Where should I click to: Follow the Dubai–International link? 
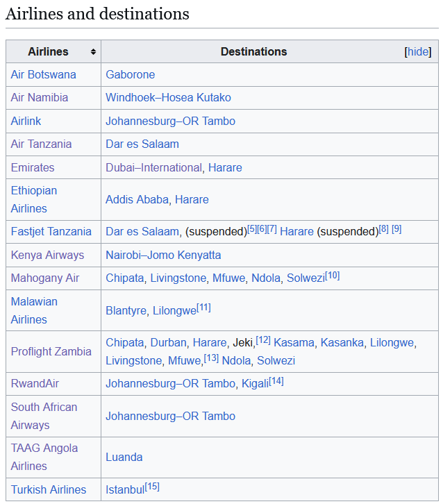153,167
